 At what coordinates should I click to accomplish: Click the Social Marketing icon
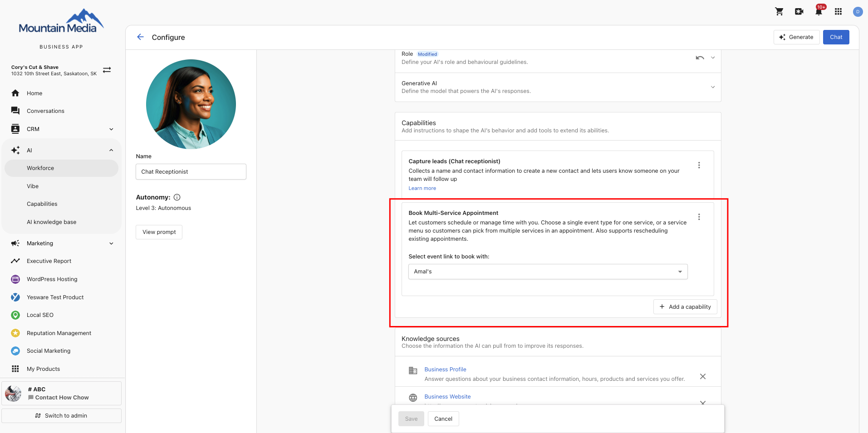15,350
